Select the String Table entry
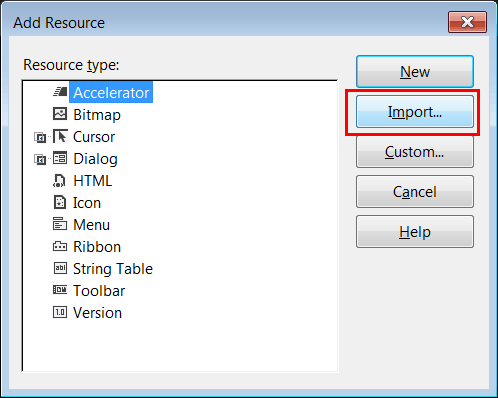Image resolution: width=498 pixels, height=398 pixels. coord(113,269)
